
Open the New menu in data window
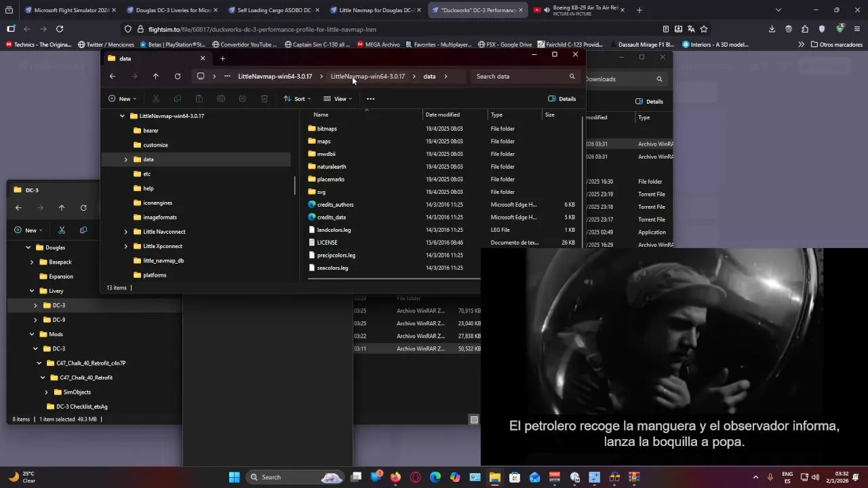122,99
